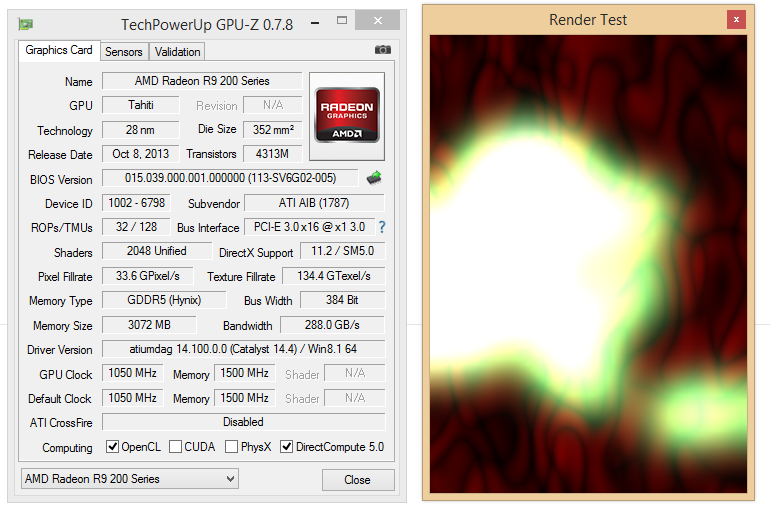Viewport: 770px width, 517px height.
Task: Click the Subvendor field ATI AIB (1787)
Action: 314,203
